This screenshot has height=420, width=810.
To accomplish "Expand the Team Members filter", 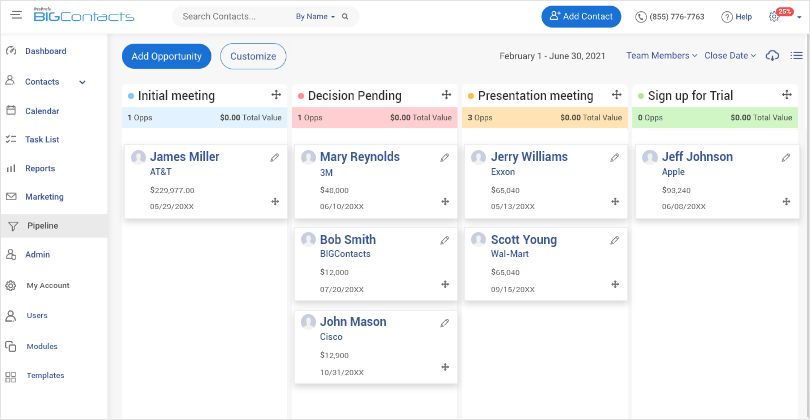I will point(662,56).
